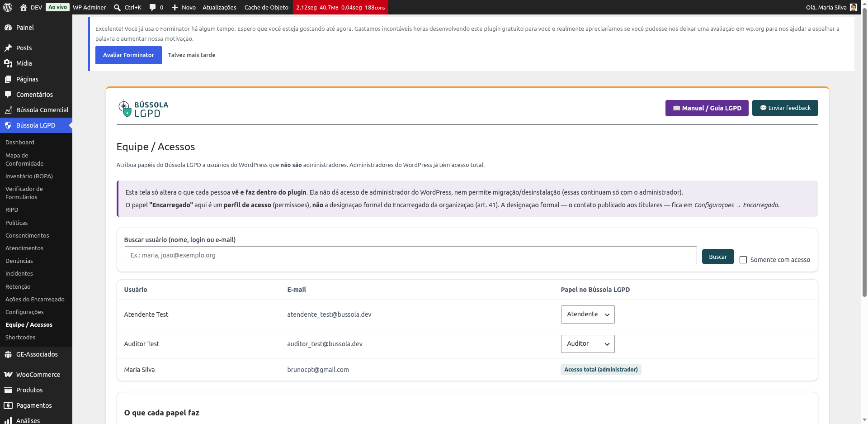Open the Novo admin bar menu

pos(184,7)
